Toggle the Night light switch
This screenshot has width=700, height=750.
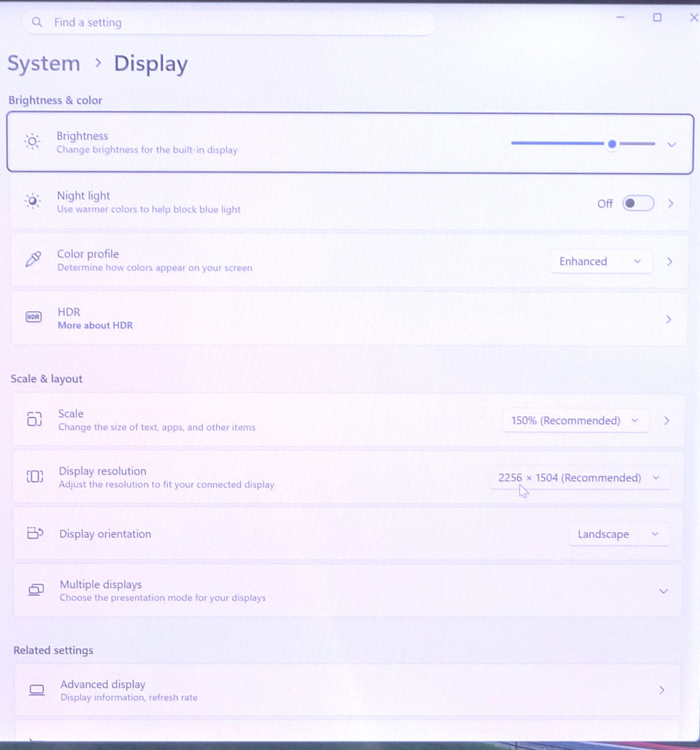(x=638, y=204)
